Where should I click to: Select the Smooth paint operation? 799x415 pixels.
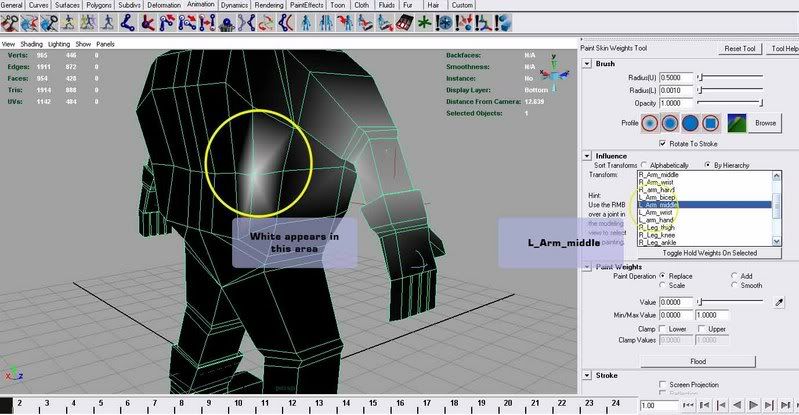tap(734, 285)
